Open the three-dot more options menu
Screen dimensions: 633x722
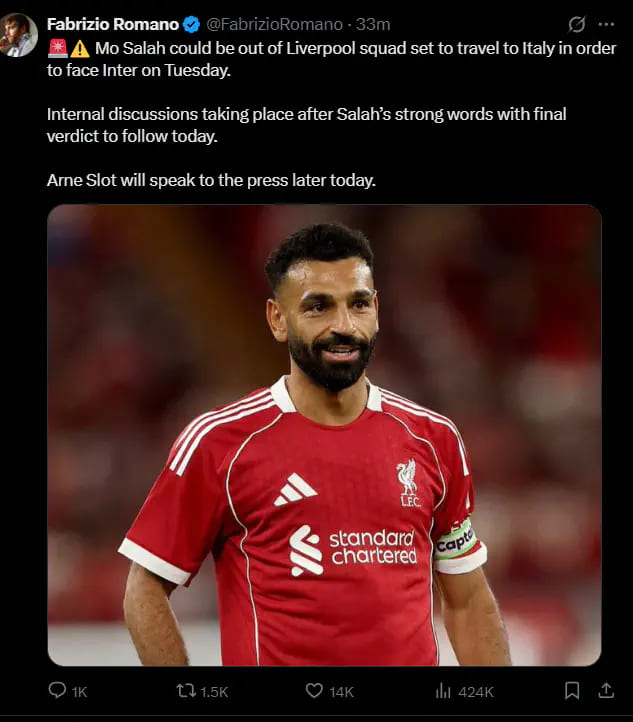[606, 24]
